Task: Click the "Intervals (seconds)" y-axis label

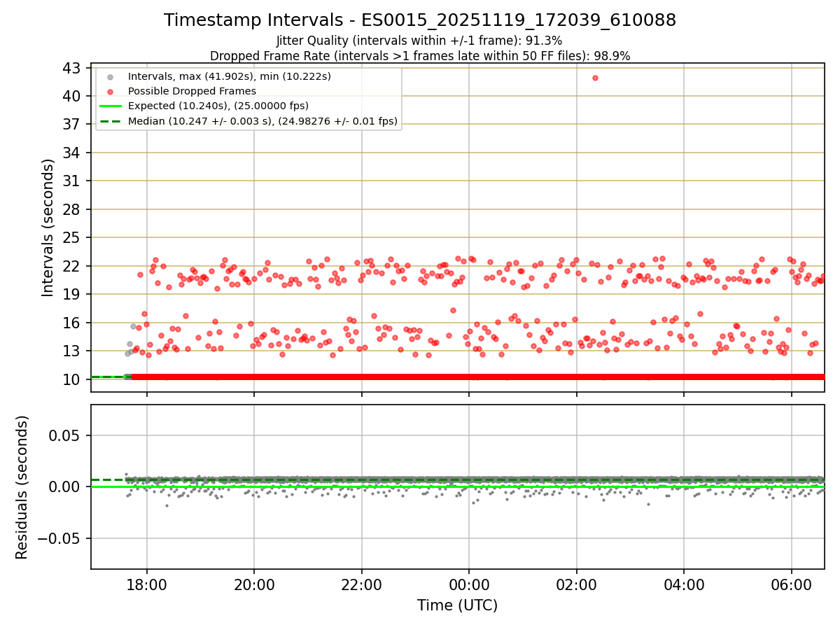Action: click(48, 227)
